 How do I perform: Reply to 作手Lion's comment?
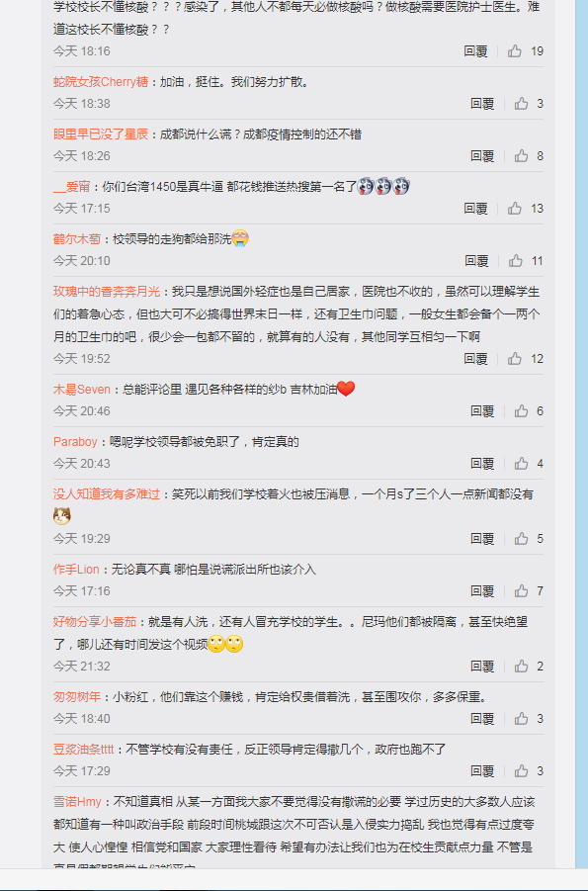[482, 591]
